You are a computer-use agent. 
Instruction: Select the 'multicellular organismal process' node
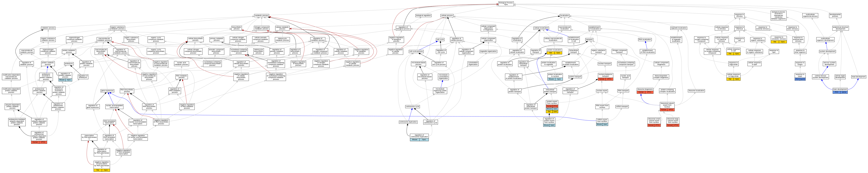810,15
